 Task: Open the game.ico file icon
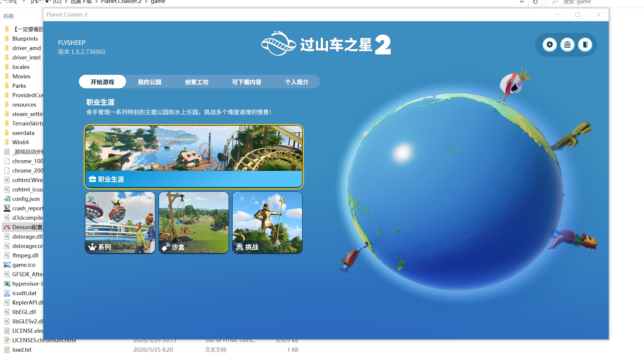[7, 265]
